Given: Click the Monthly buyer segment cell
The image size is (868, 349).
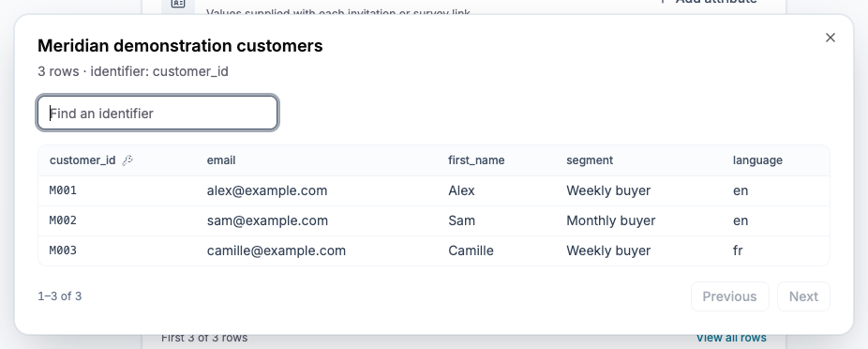Looking at the screenshot, I should (610, 220).
